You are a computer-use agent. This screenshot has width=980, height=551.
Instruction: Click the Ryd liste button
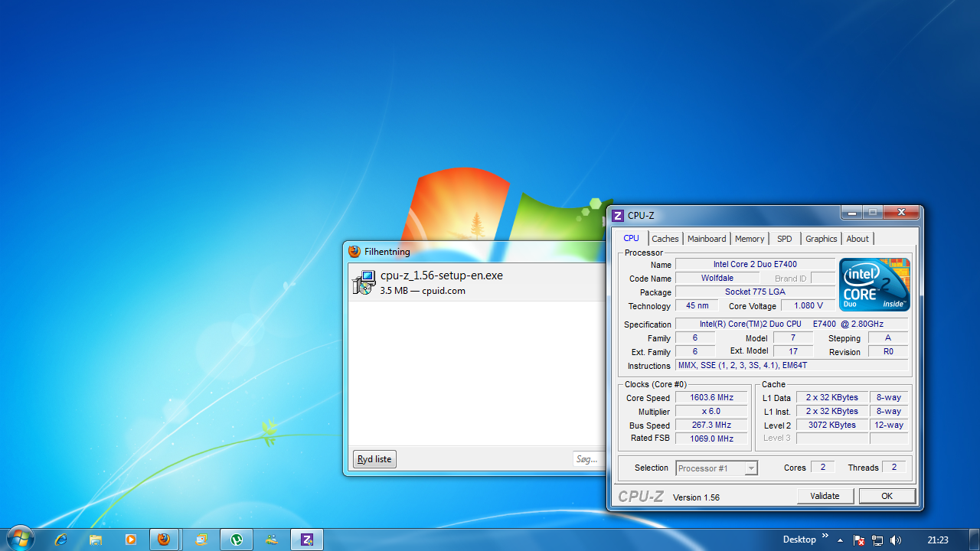pos(374,459)
